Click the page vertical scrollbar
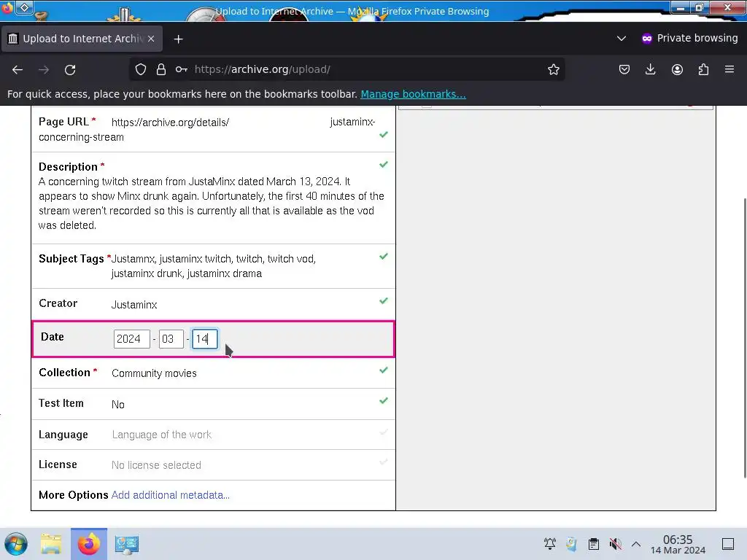This screenshot has height=560, width=747. pos(745,338)
